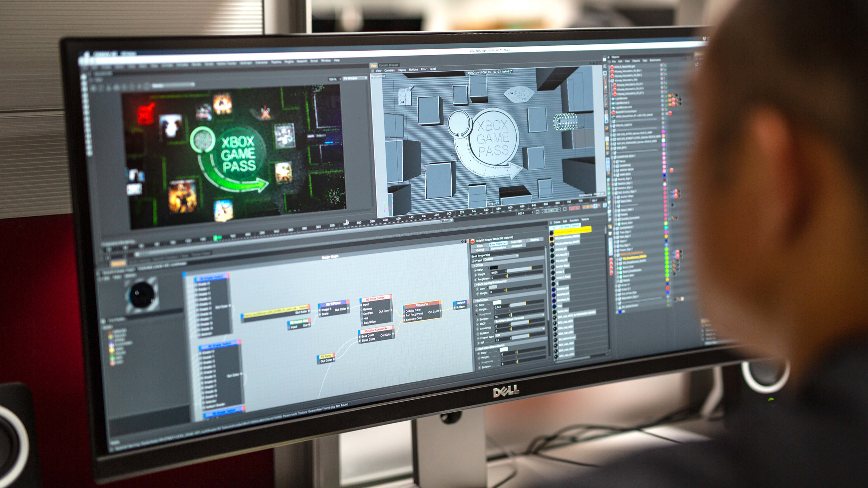The width and height of the screenshot is (868, 488).
Task: Switch to the Coating tab
Action: pos(534,239)
